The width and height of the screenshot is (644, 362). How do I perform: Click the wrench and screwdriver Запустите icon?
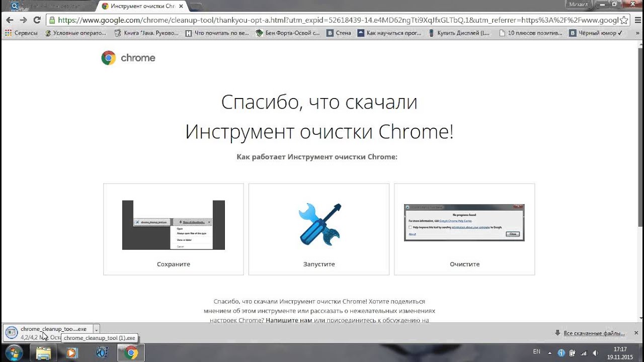pos(319,224)
